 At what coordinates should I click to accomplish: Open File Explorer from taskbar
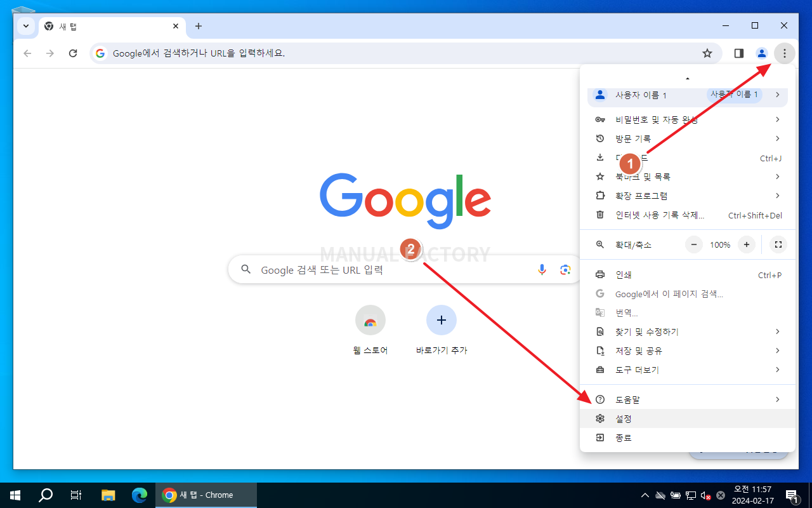click(108, 495)
